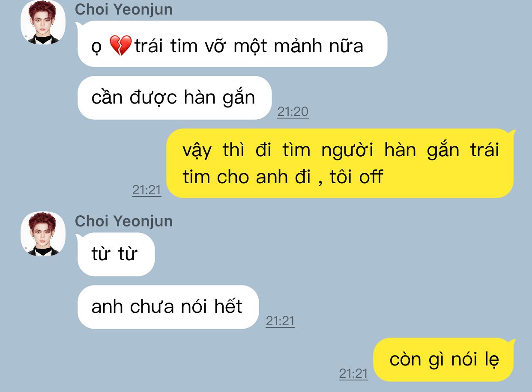532x392 pixels.
Task: Click the 21:21 timestamp beside the long yellow message
Action: 146,190
